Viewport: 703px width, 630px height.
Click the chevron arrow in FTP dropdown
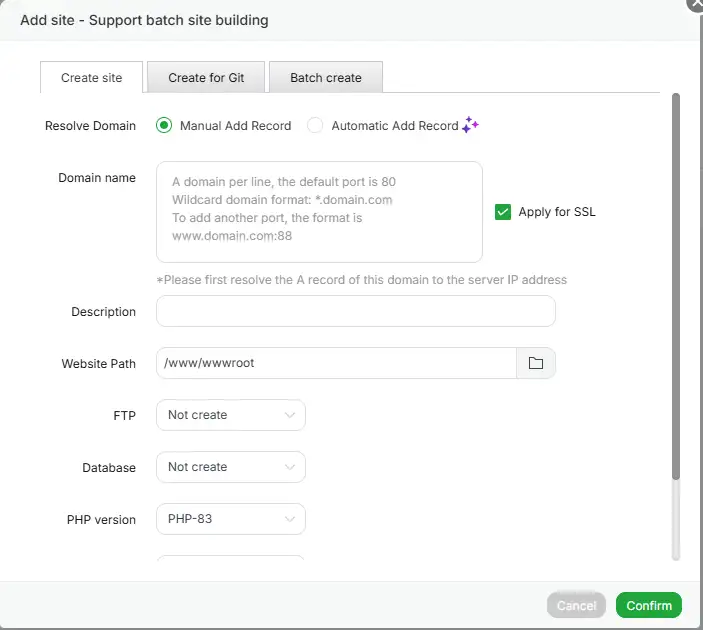[x=290, y=415]
